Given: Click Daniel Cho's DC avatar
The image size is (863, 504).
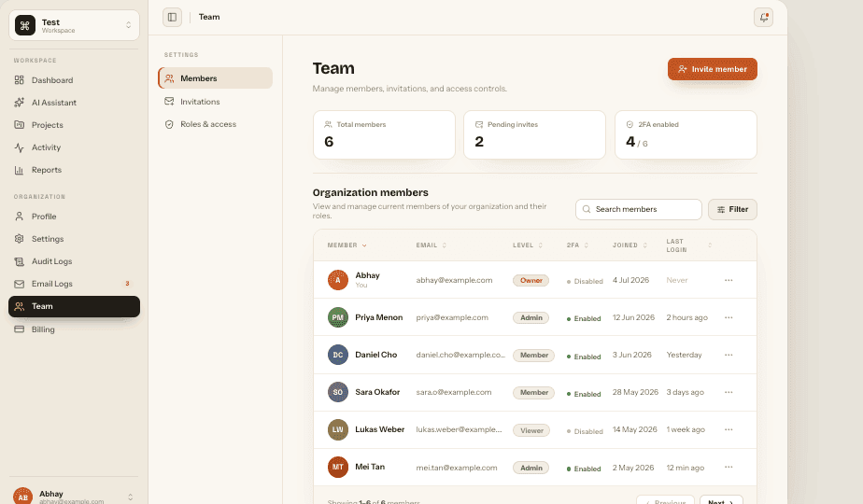Looking at the screenshot, I should pos(338,355).
